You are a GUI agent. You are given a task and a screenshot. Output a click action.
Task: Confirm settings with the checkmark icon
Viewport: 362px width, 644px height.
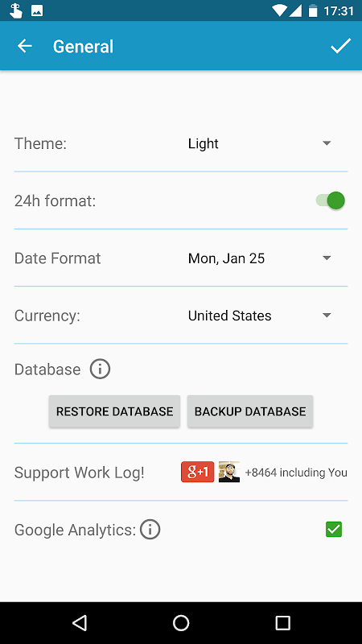[340, 46]
